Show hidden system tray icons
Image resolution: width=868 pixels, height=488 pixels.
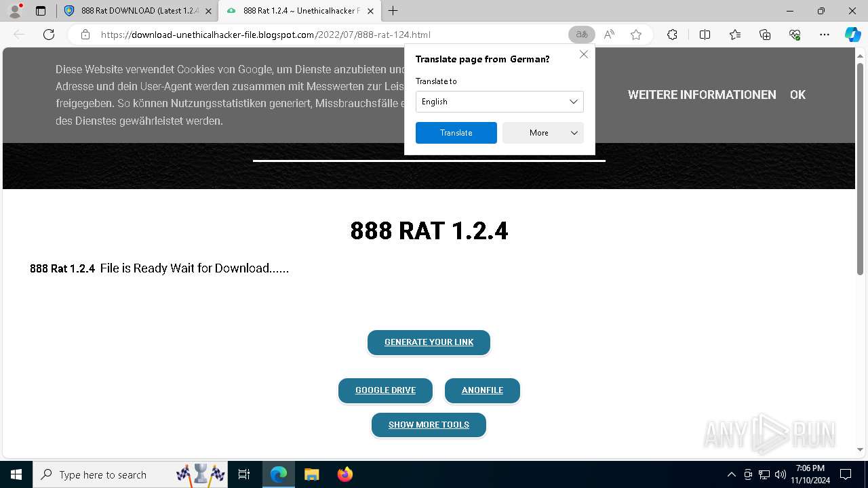coord(731,474)
